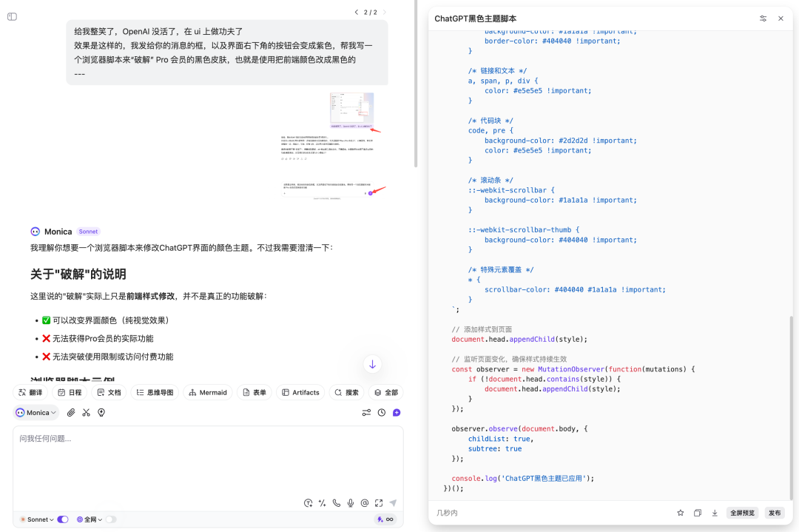The height and width of the screenshot is (532, 799).
Task: Select the 翻译 quick action chip
Action: 30,392
